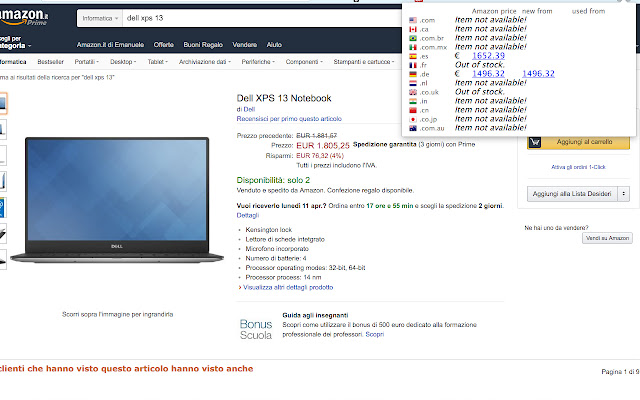Click the Germany flag icon for .de
Image resolution: width=640 pixels, height=400 pixels.
tap(413, 74)
